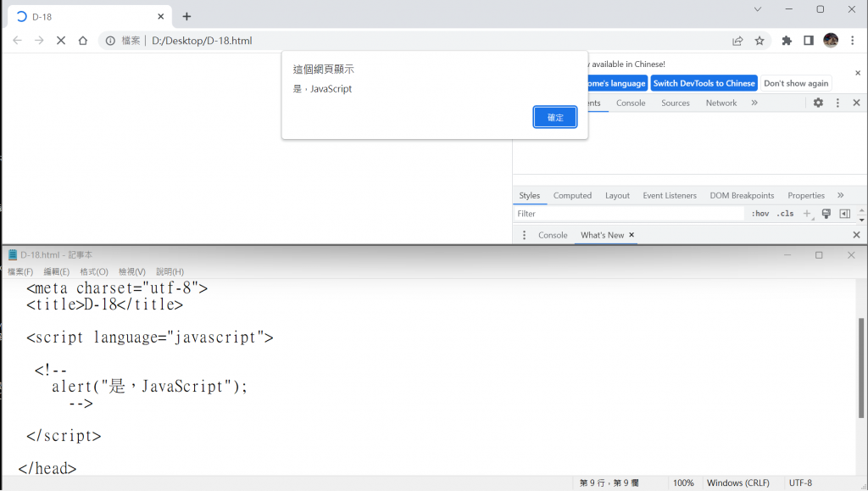This screenshot has width=868, height=491.
Task: Toggle computed styles sidebar icon
Action: [x=845, y=214]
